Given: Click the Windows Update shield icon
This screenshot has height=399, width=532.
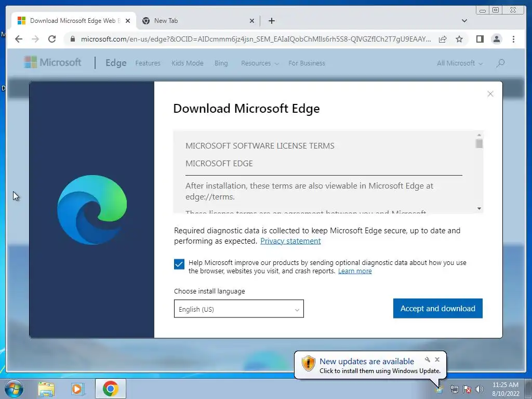Looking at the screenshot, I should [309, 363].
